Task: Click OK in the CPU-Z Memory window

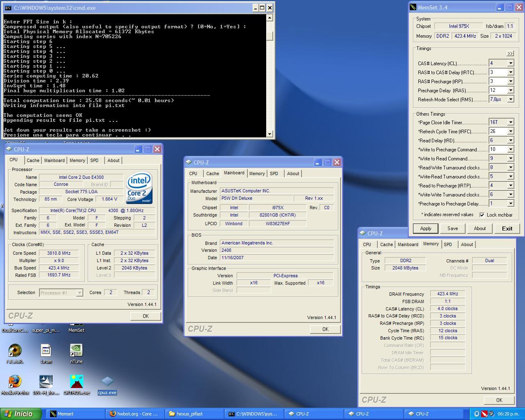Action: coord(499,400)
